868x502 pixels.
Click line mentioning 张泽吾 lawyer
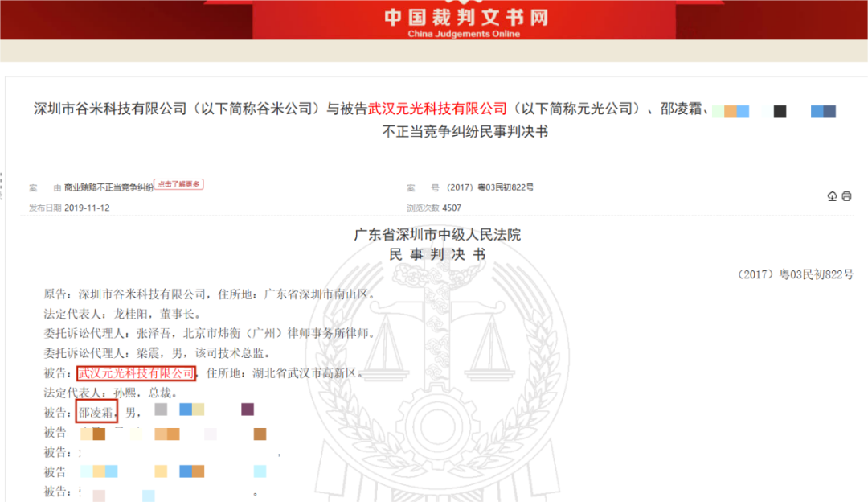coord(210,334)
